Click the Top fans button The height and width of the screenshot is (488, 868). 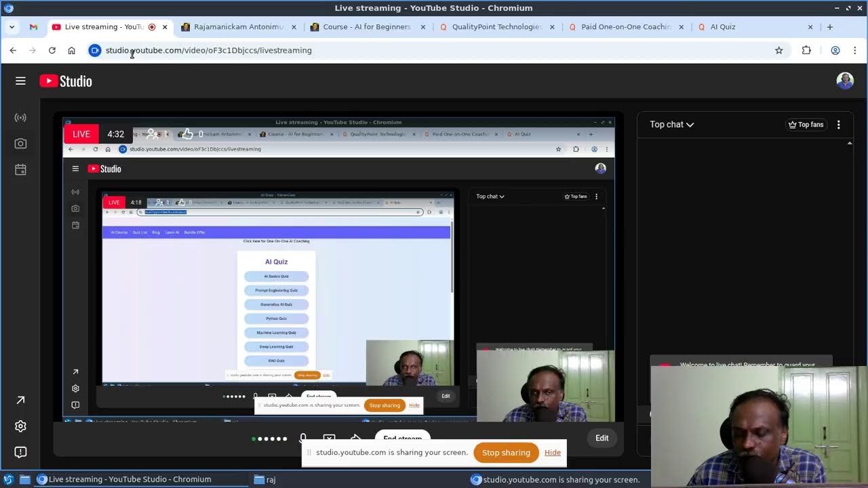click(806, 125)
